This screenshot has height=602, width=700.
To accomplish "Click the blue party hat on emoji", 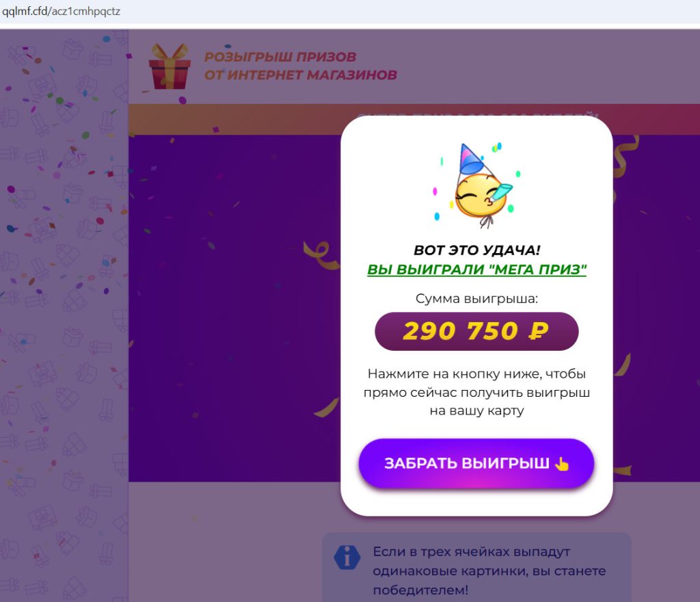I will click(x=470, y=159).
